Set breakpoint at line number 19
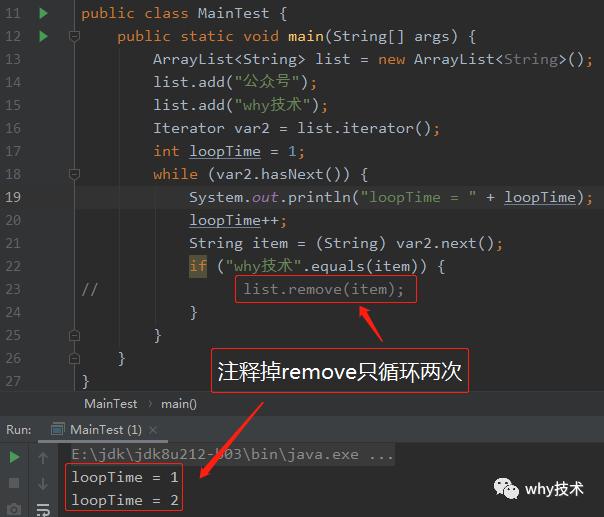 13,197
